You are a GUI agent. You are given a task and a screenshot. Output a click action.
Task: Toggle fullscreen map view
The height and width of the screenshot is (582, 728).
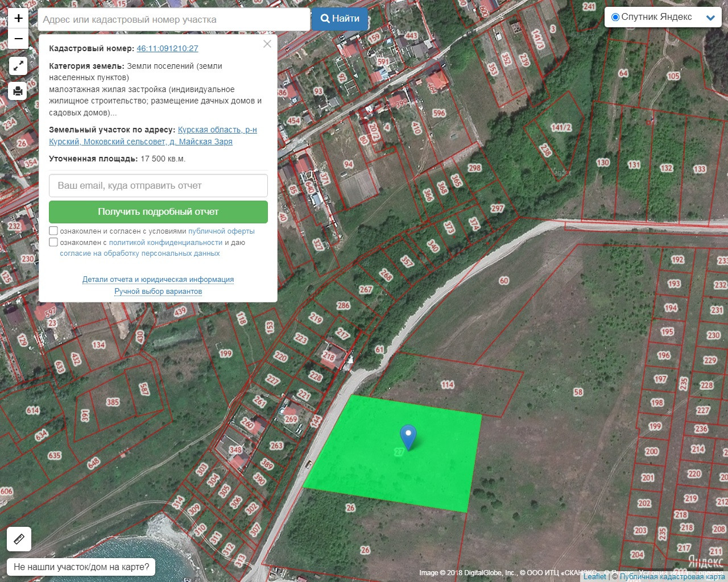pos(18,66)
